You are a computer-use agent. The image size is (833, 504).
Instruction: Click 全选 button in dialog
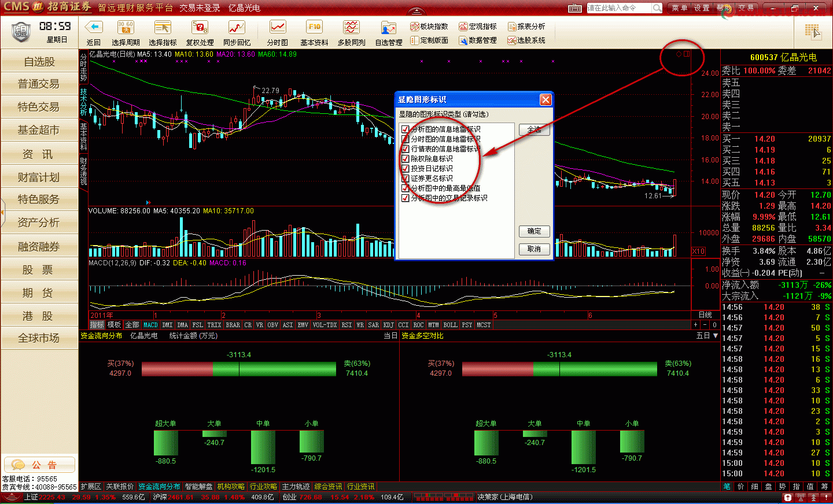[534, 129]
